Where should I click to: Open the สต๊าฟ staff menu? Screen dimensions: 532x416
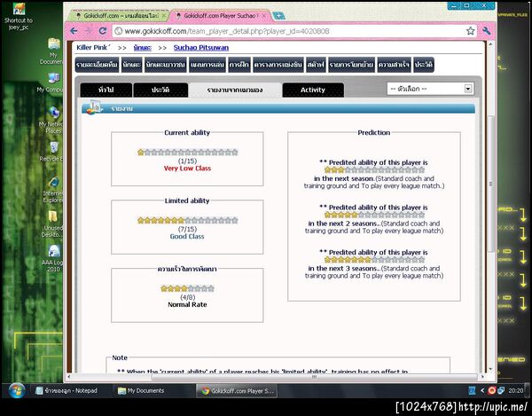click(x=316, y=65)
